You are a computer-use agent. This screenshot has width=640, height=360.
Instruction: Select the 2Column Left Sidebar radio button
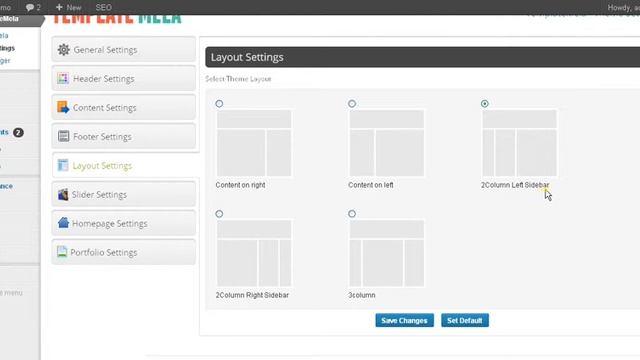coord(484,104)
